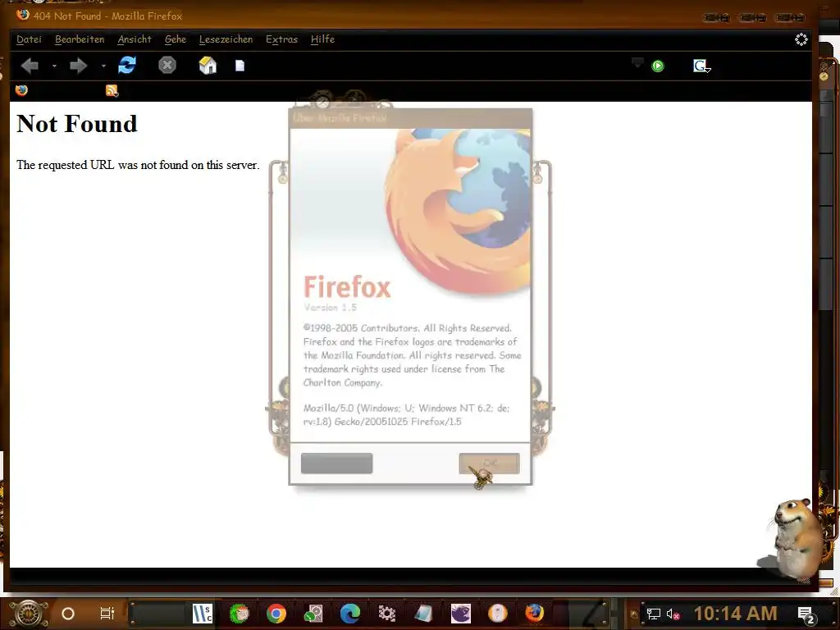This screenshot has height=630, width=840.
Task: Open the RSS feed bookmark in bookmarks bar
Action: point(112,90)
